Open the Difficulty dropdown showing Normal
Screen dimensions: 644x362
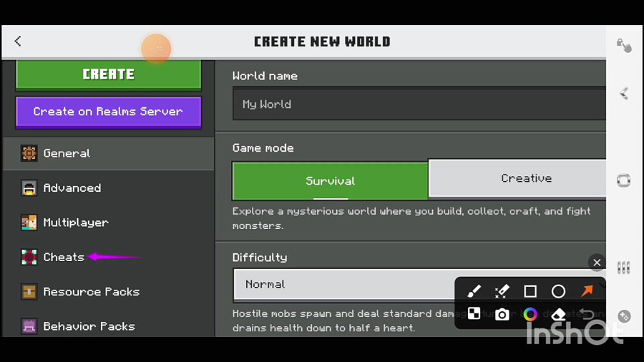point(419,285)
